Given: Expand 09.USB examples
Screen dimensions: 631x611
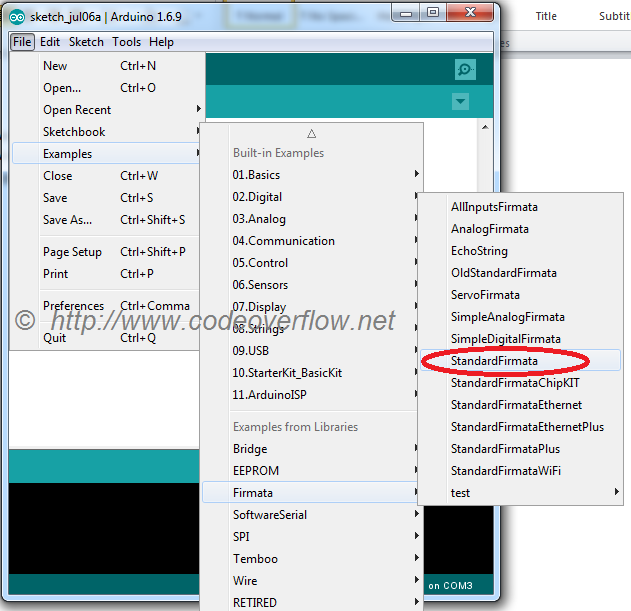Looking at the screenshot, I should point(311,351).
